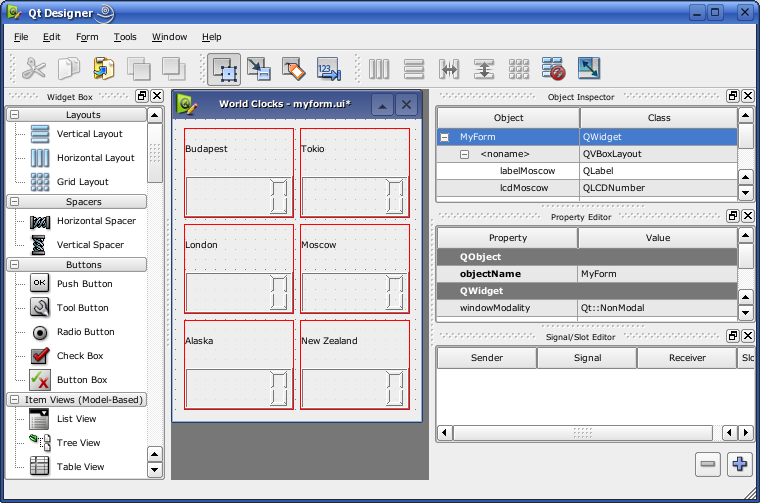Pick the Radio Button widget

[72, 332]
